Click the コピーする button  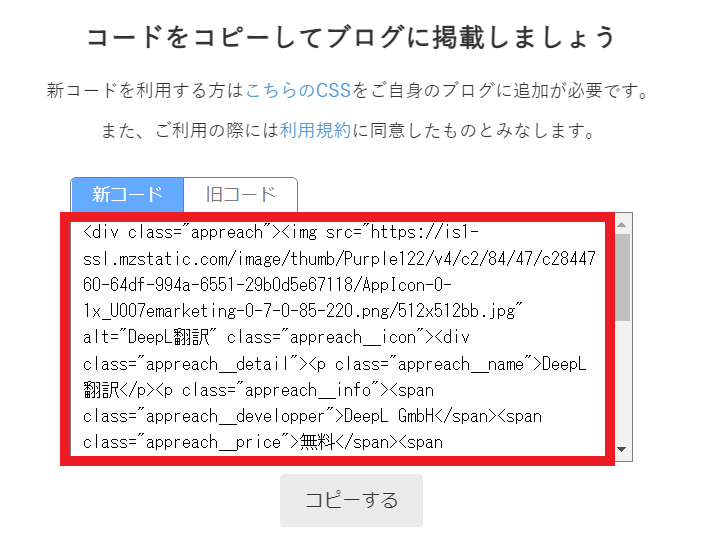click(x=351, y=500)
